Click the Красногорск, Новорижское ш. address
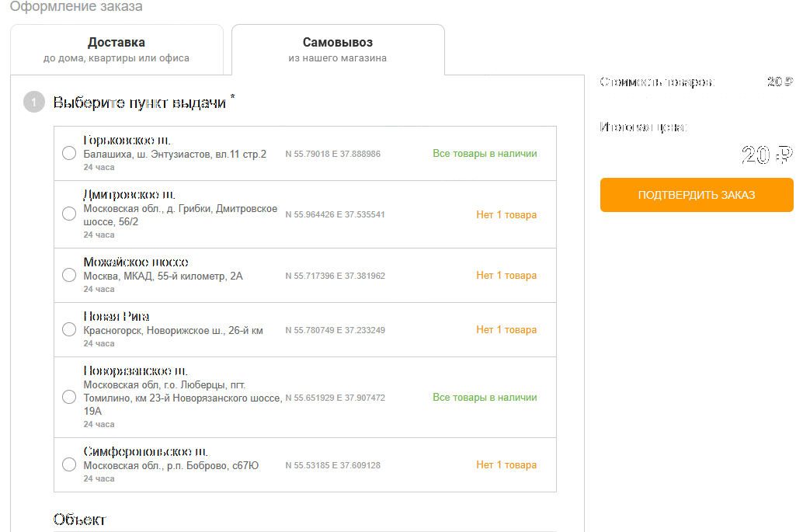Screen dimensions: 803x532 coord(173,331)
